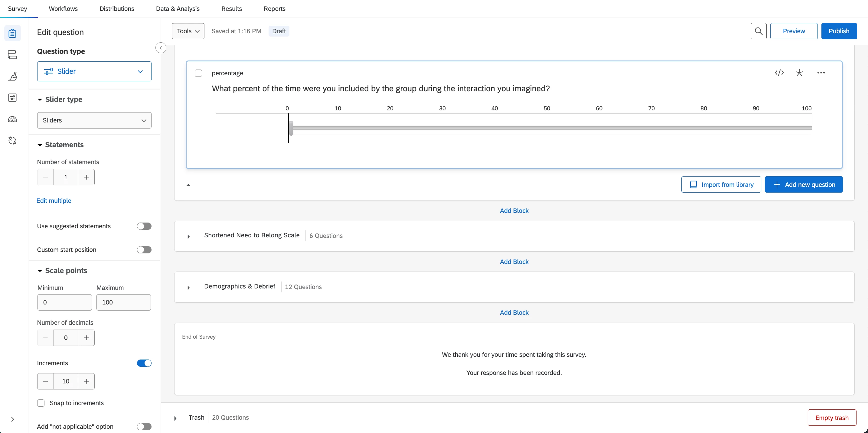Open the ExpertReview quality gauge icon
868x433 pixels.
pos(12,119)
